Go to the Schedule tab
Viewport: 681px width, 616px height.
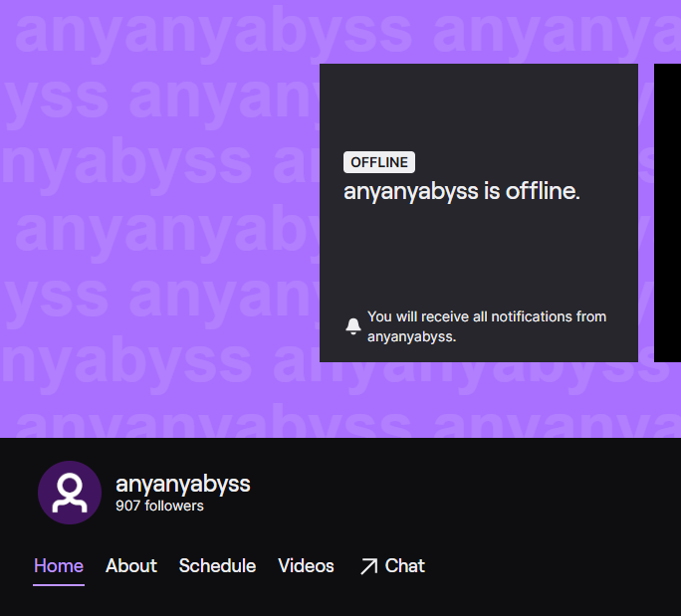click(x=217, y=565)
